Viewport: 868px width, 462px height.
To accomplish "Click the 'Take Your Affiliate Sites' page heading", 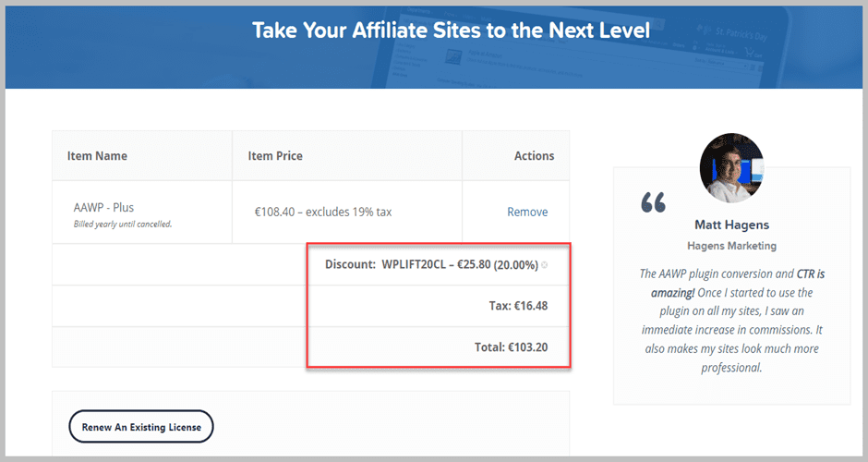I will pos(451,30).
